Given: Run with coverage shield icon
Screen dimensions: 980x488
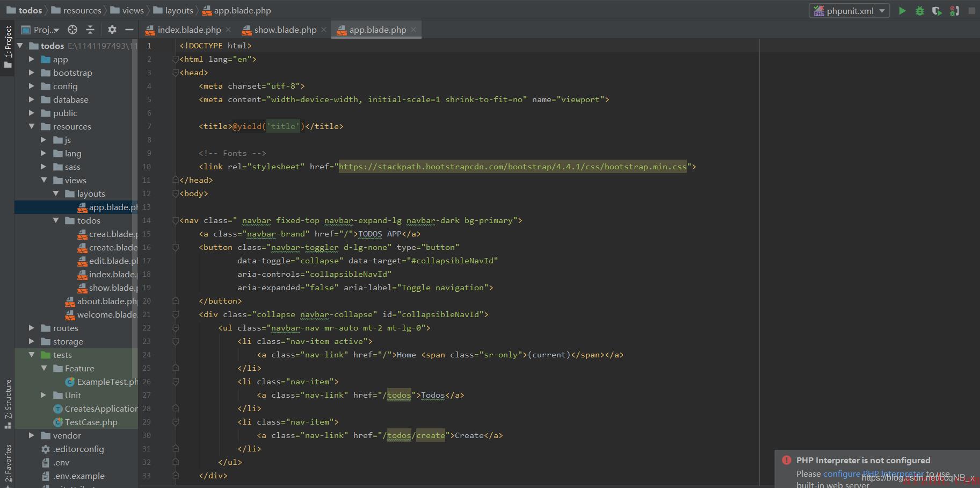Looking at the screenshot, I should pos(937,11).
